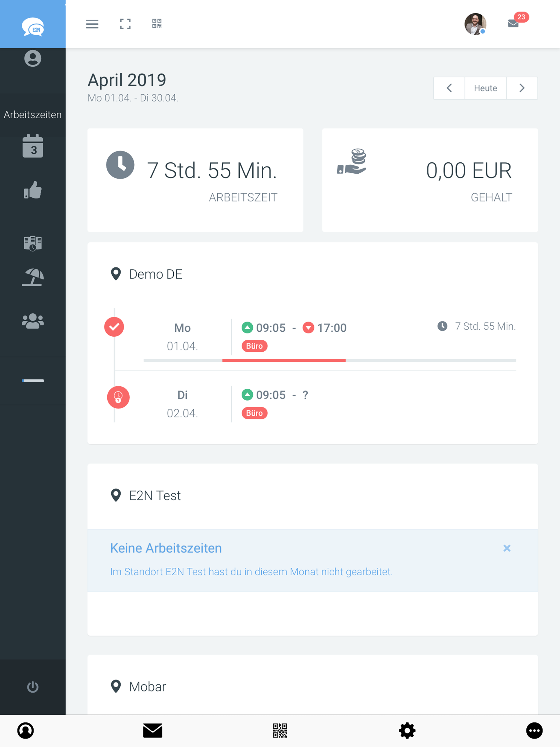The height and width of the screenshot is (747, 560).
Task: Click the '7 Std. 55 Min.' Arbeitszeit value
Action: click(212, 170)
